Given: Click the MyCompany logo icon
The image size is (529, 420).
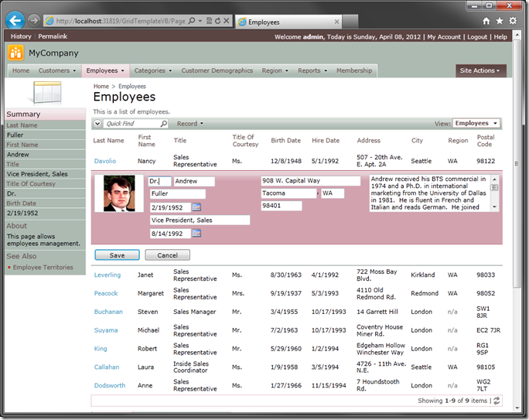Looking at the screenshot, I should click(x=16, y=53).
